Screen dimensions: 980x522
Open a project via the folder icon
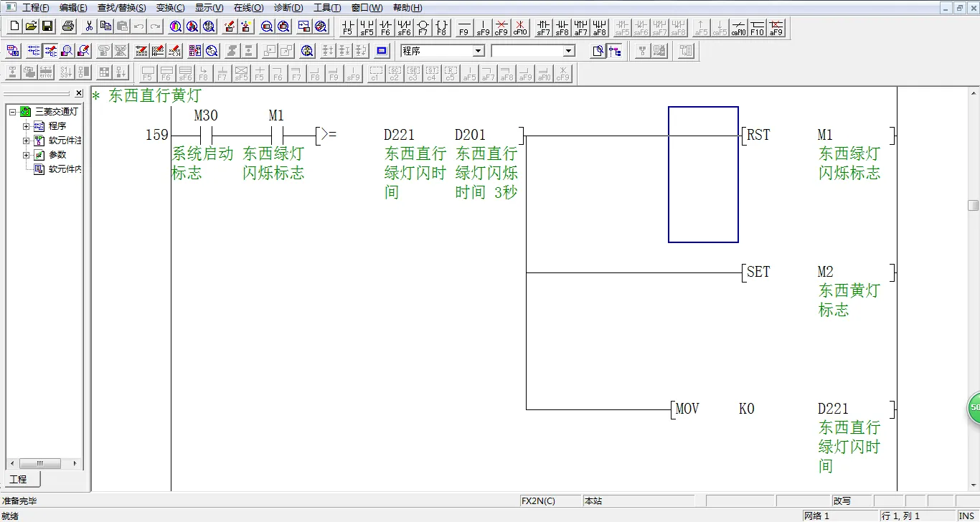(31, 27)
